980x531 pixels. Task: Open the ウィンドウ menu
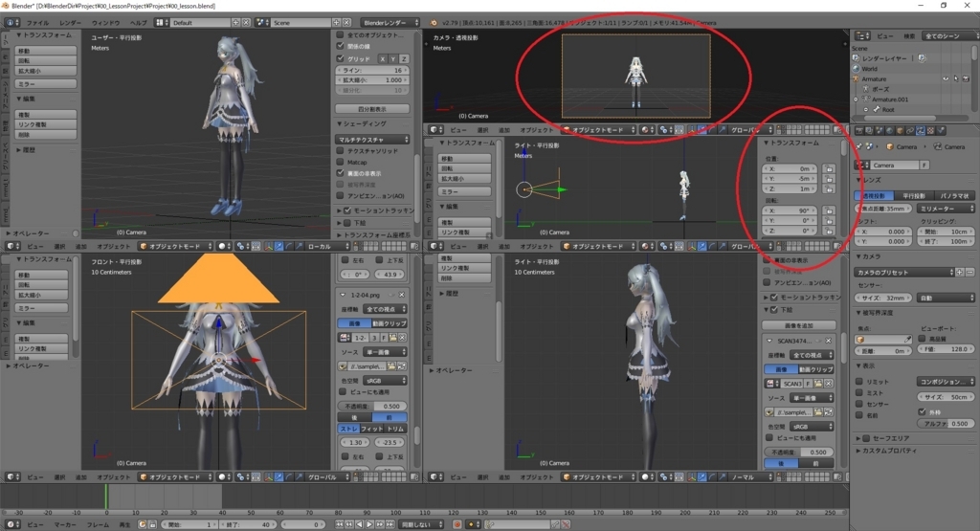[105, 23]
